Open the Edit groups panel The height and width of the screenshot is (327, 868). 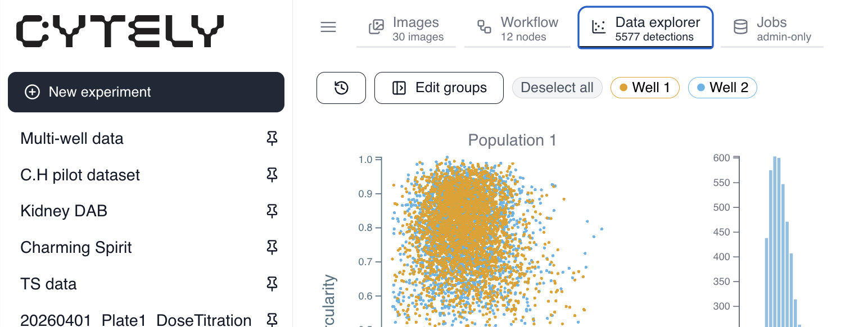439,88
